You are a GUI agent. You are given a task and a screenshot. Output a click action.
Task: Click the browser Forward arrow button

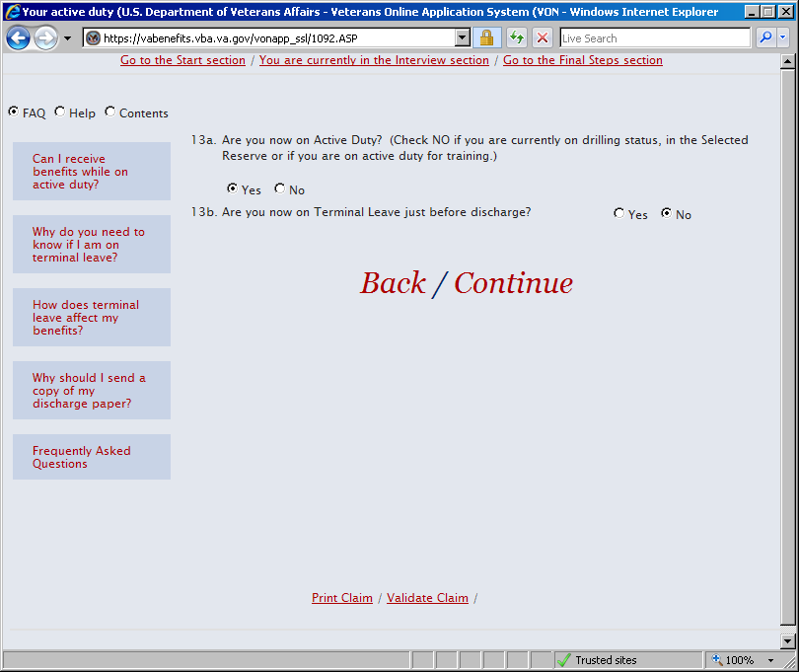pyautogui.click(x=45, y=38)
